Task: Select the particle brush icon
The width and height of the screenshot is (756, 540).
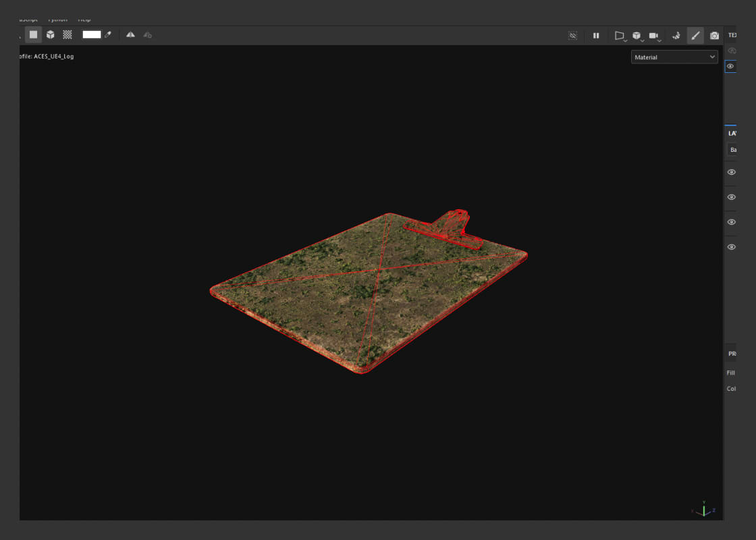Action: (x=677, y=35)
